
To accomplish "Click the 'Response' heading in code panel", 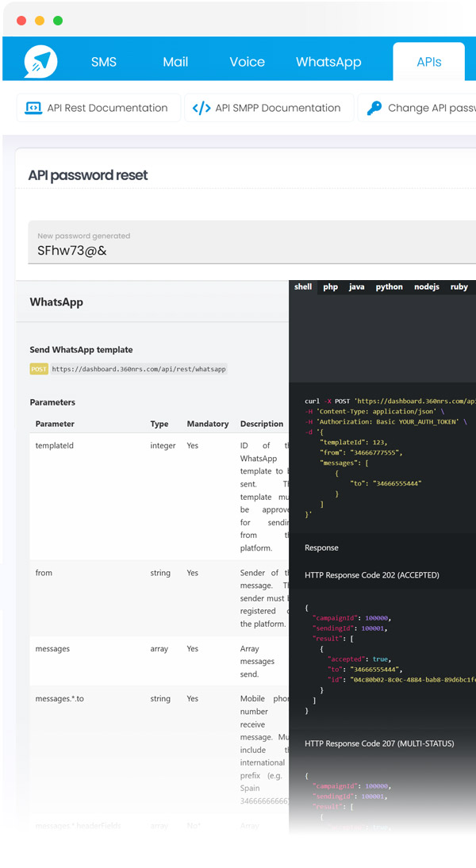I will (x=321, y=547).
